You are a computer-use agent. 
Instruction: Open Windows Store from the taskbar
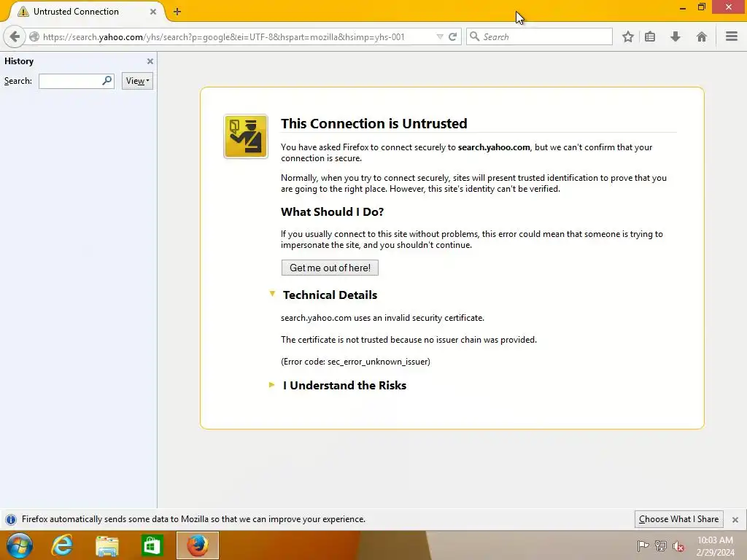pos(152,545)
